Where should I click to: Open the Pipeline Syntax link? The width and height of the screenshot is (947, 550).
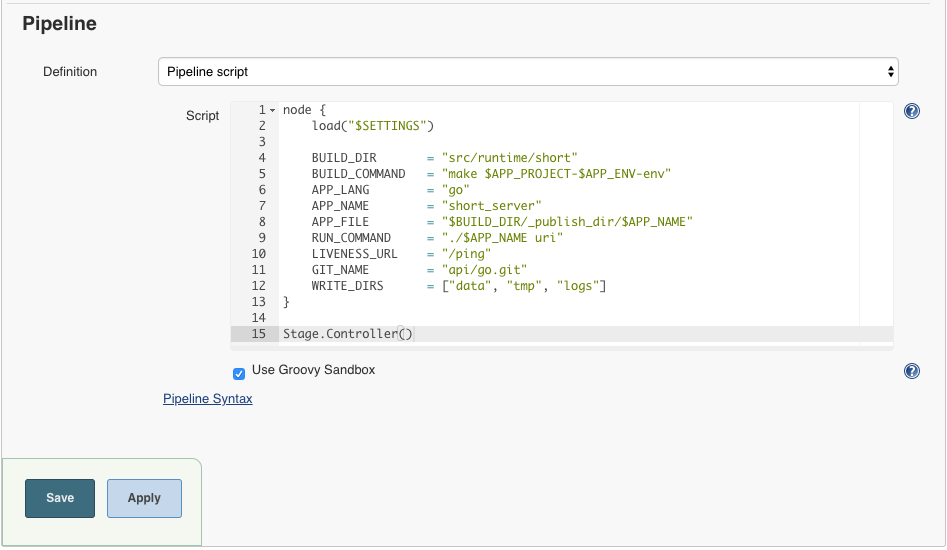pyautogui.click(x=207, y=398)
